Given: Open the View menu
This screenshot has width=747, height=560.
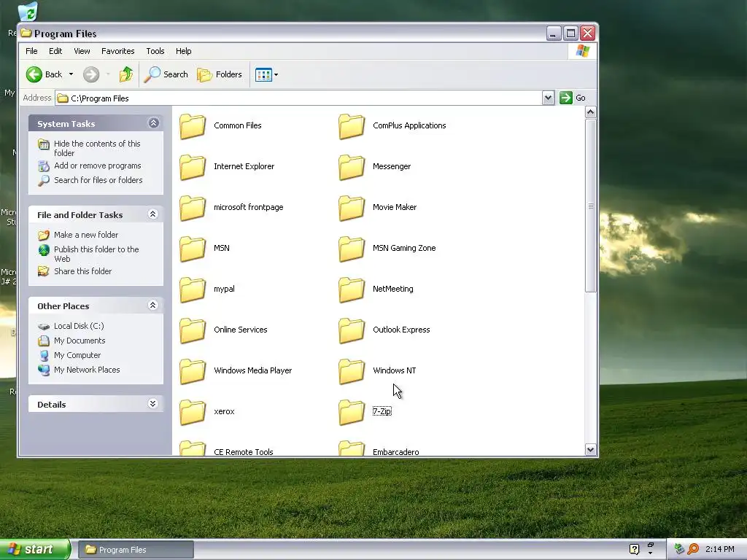Looking at the screenshot, I should 82,51.
